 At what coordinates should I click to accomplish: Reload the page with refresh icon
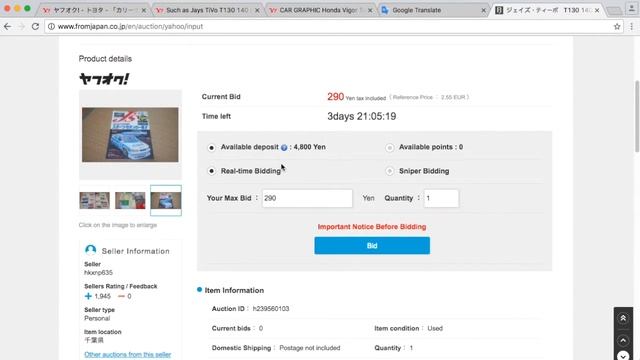coord(36,27)
